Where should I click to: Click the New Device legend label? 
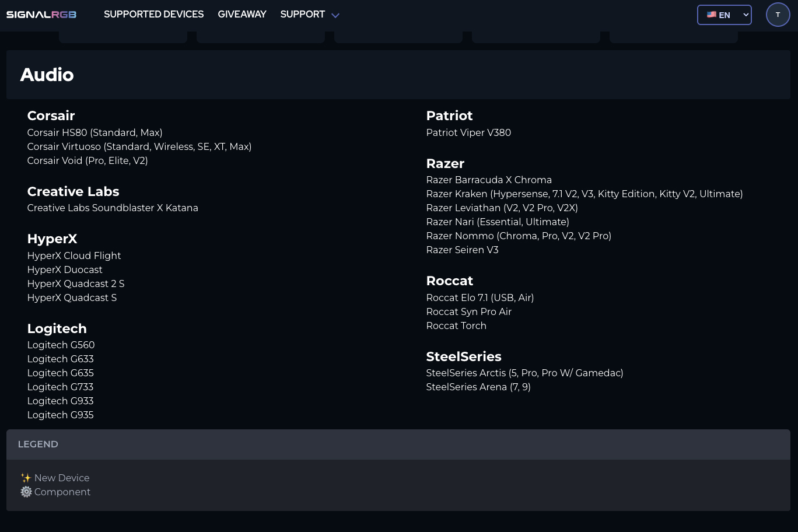(x=62, y=478)
